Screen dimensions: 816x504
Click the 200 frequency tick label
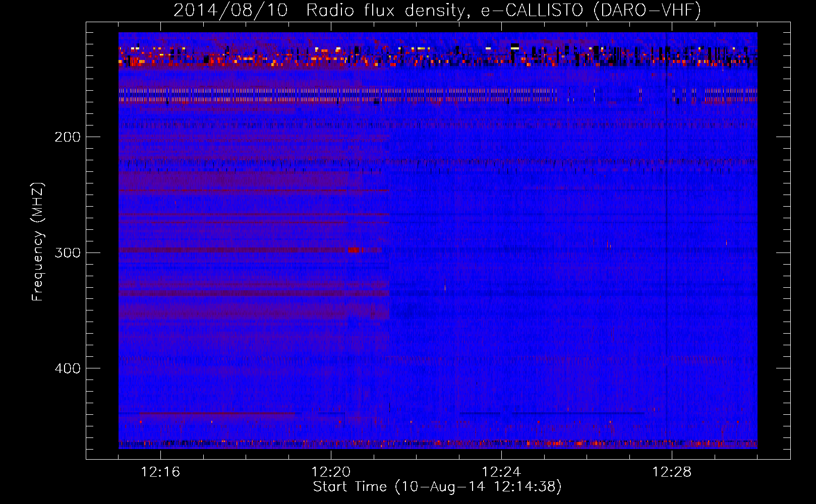68,137
